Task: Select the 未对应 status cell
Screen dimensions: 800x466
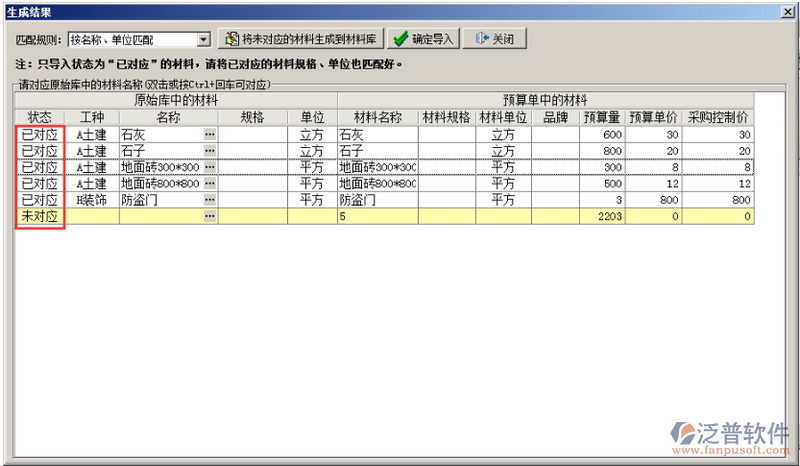Action: [x=41, y=216]
